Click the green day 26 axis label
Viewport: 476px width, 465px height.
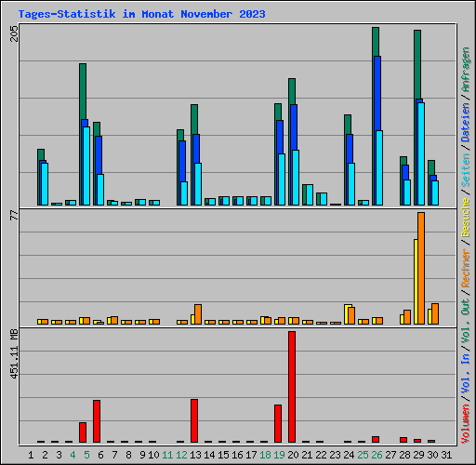(377, 455)
